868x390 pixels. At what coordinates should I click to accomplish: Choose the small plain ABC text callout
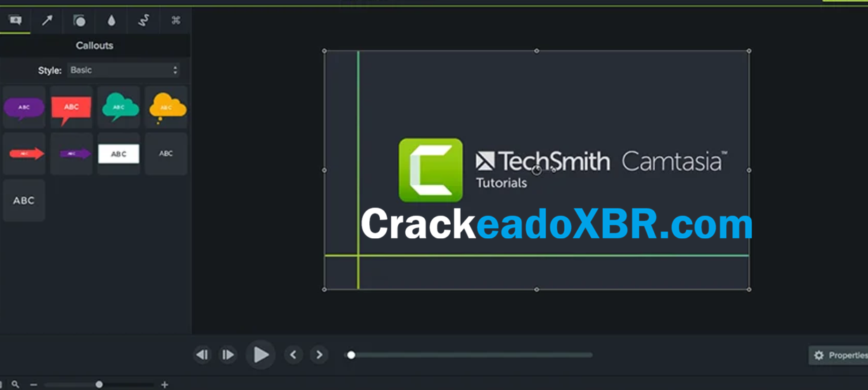pyautogui.click(x=166, y=154)
